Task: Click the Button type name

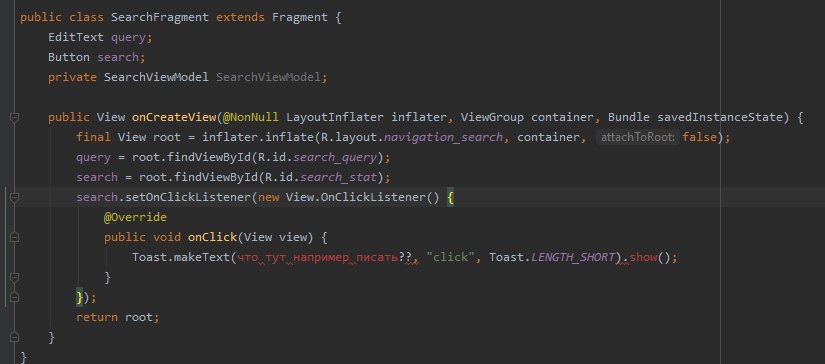Action: tap(68, 57)
